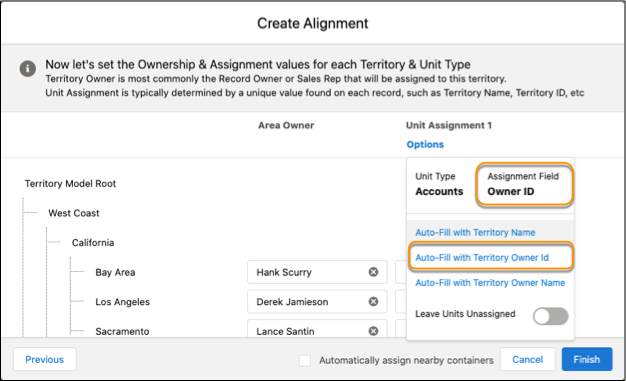Click the Create Alignment dialog title

point(313,24)
